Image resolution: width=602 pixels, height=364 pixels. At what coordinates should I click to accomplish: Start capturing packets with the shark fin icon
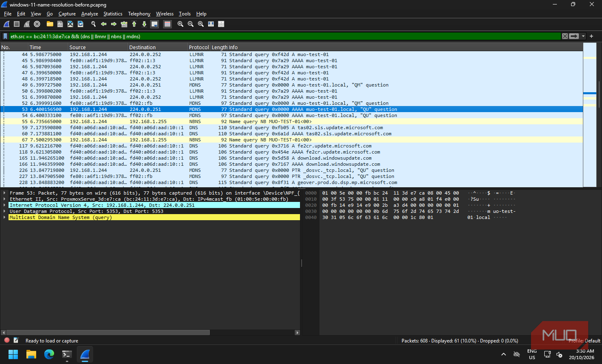pos(7,24)
